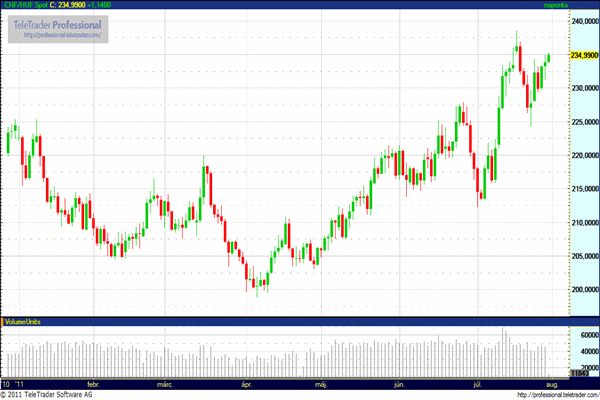This screenshot has height=400, width=600.
Task: Click the yellow current price marker 234,9900
Action: [x=582, y=56]
